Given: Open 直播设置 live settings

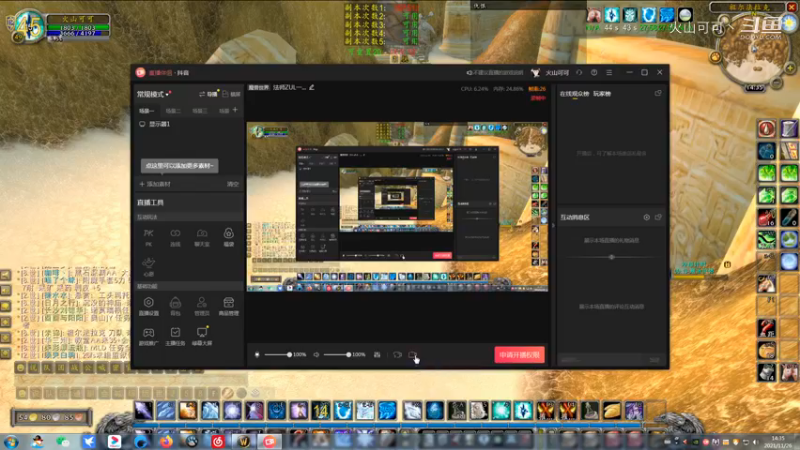Looking at the screenshot, I should click(148, 306).
